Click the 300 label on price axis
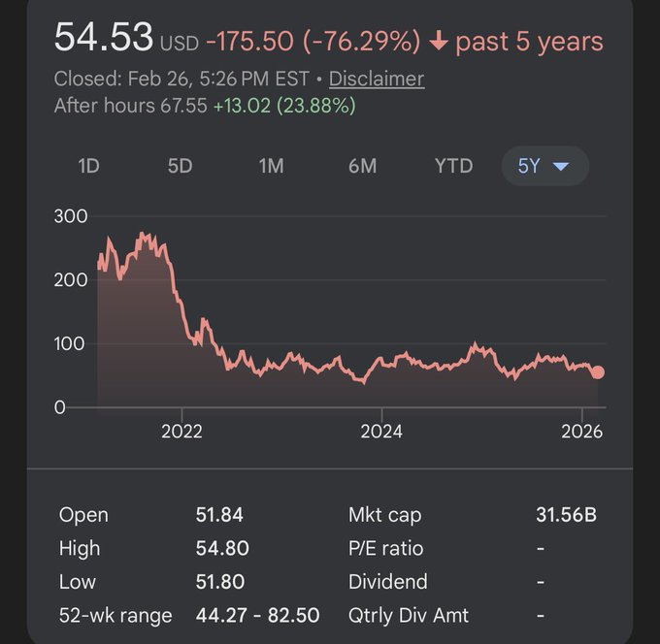This screenshot has width=660, height=644. [71, 215]
